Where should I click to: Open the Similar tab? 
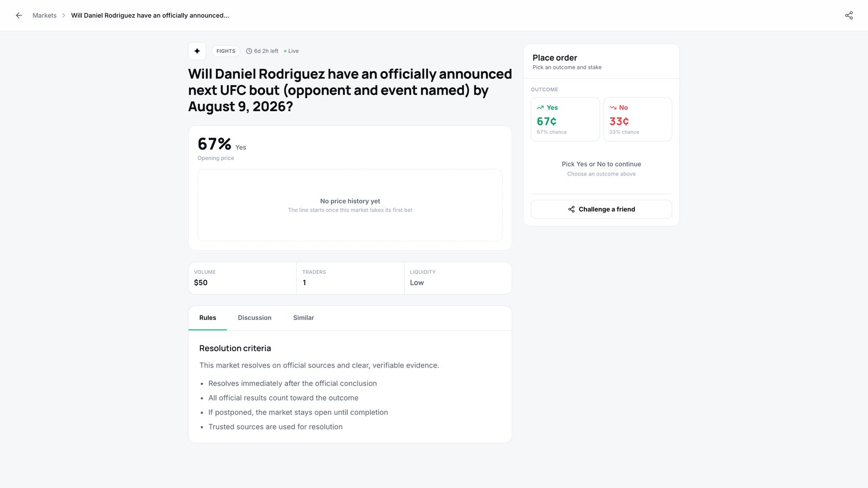pyautogui.click(x=304, y=318)
